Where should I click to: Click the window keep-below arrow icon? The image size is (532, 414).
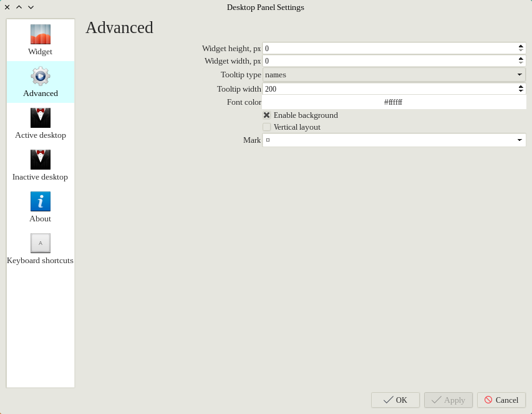point(31,7)
